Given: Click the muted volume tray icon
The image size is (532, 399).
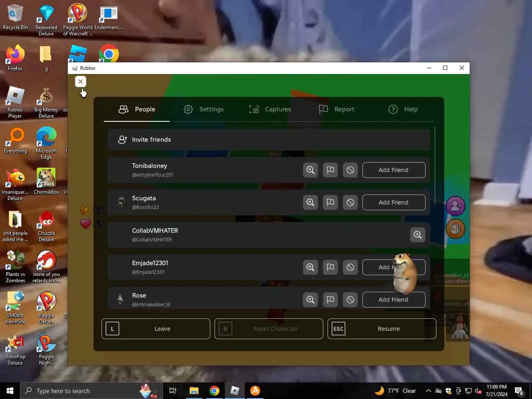Looking at the screenshot, I should coord(478,391).
